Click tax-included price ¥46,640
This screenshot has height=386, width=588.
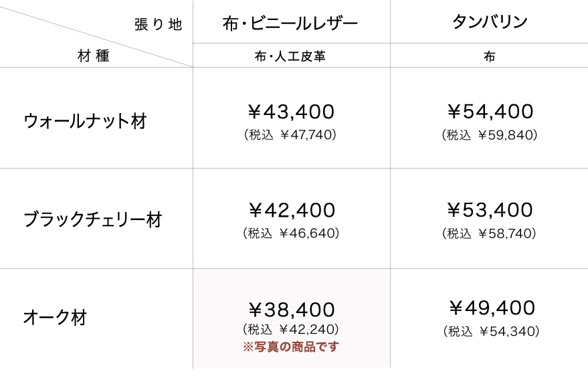click(x=290, y=233)
